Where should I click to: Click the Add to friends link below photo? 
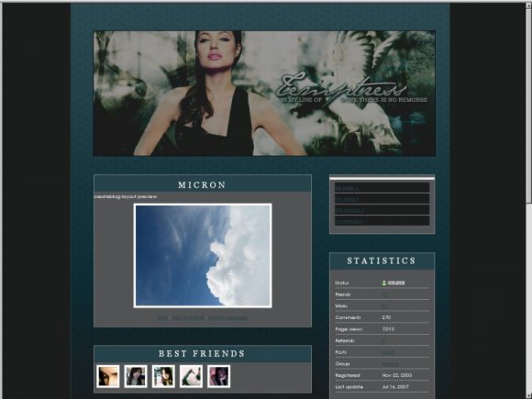pyautogui.click(x=188, y=318)
